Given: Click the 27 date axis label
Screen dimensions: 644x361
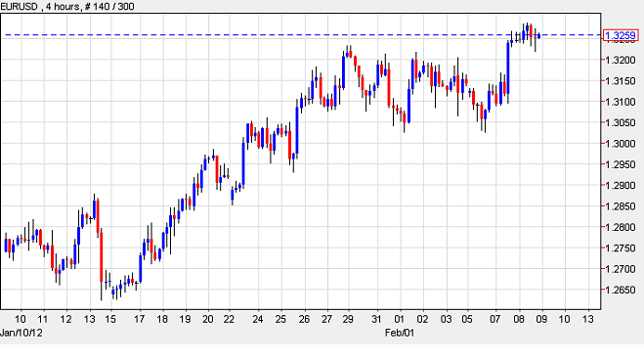Looking at the screenshot, I should [326, 319].
